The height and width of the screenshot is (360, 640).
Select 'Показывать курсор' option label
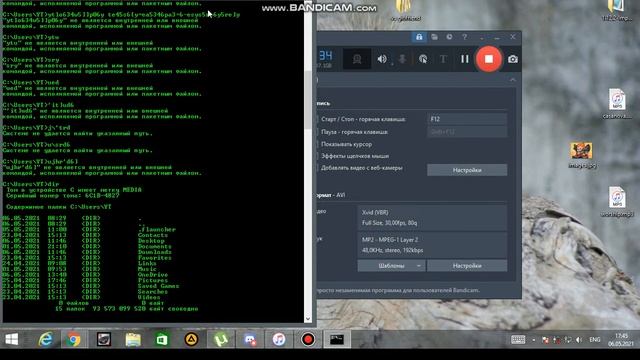(346, 144)
